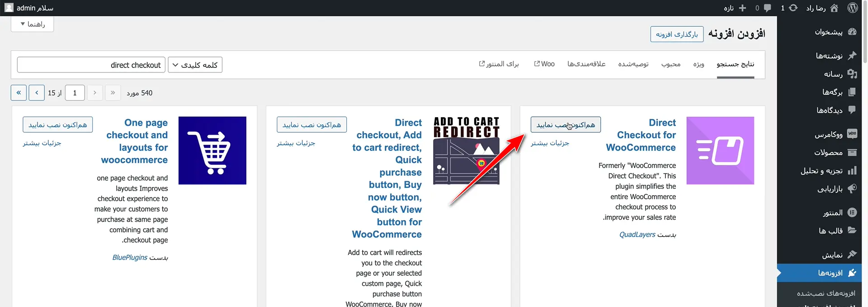
Task: Click the Add to Cart Redirect plugin thumbnail
Action: click(x=466, y=150)
